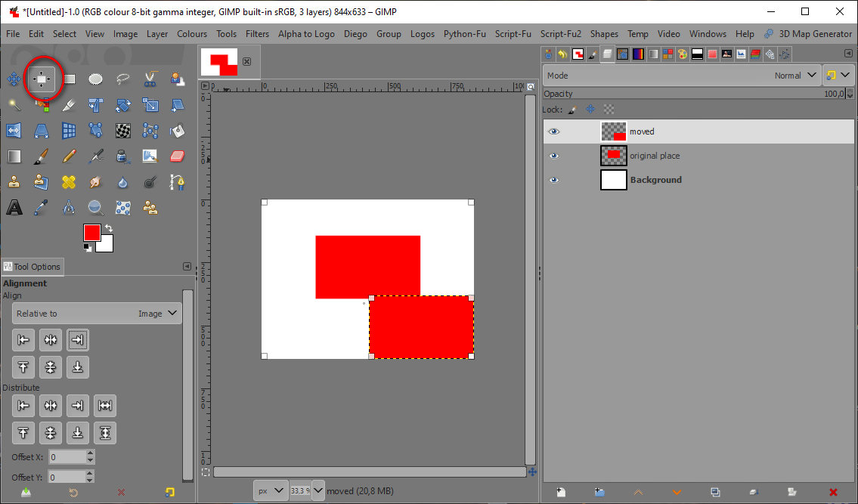This screenshot has height=504, width=858.
Task: Pick the Ellipse Select tool
Action: [x=95, y=79]
